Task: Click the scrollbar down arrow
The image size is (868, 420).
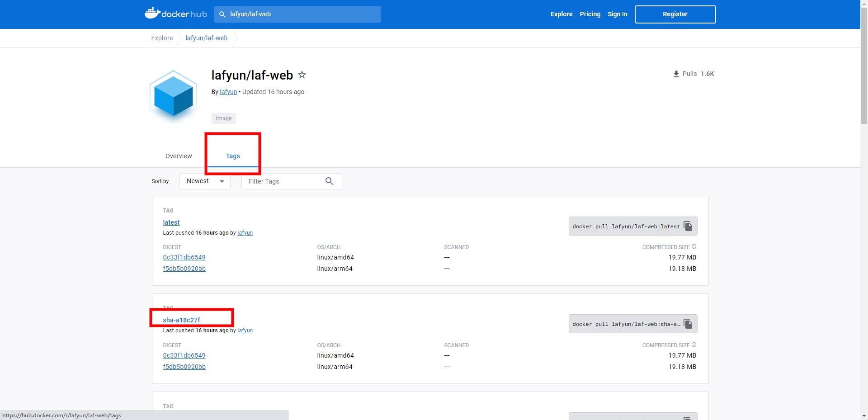Action: coord(864,416)
